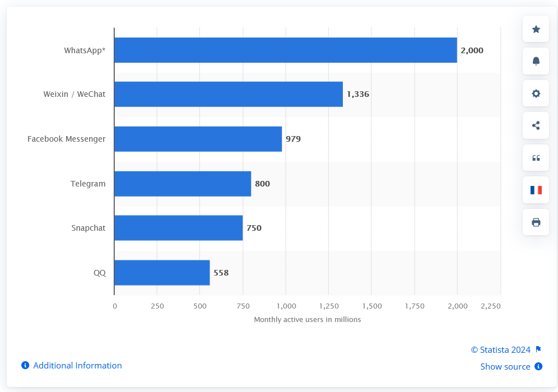Click info icon next to Show source
This screenshot has width=558, height=392.
[538, 366]
